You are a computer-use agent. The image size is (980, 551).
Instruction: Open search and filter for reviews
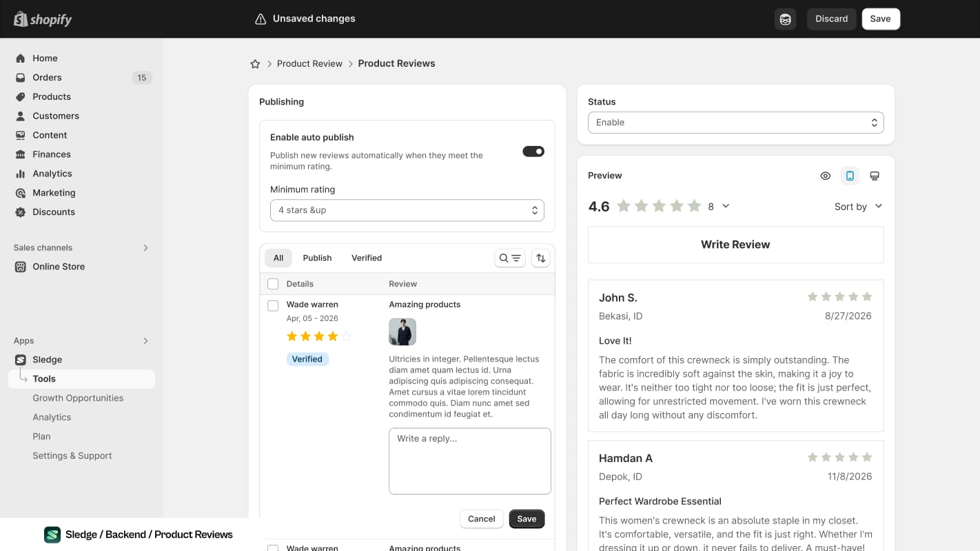[x=510, y=258]
